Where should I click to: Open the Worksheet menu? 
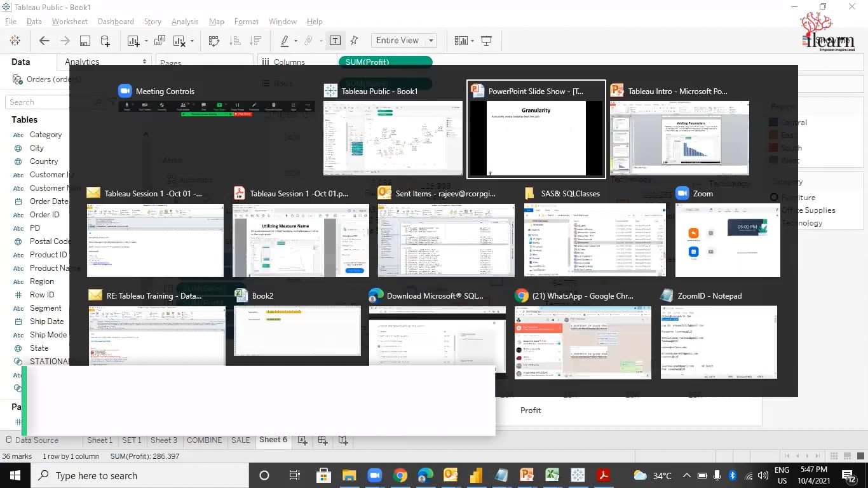tap(70, 22)
